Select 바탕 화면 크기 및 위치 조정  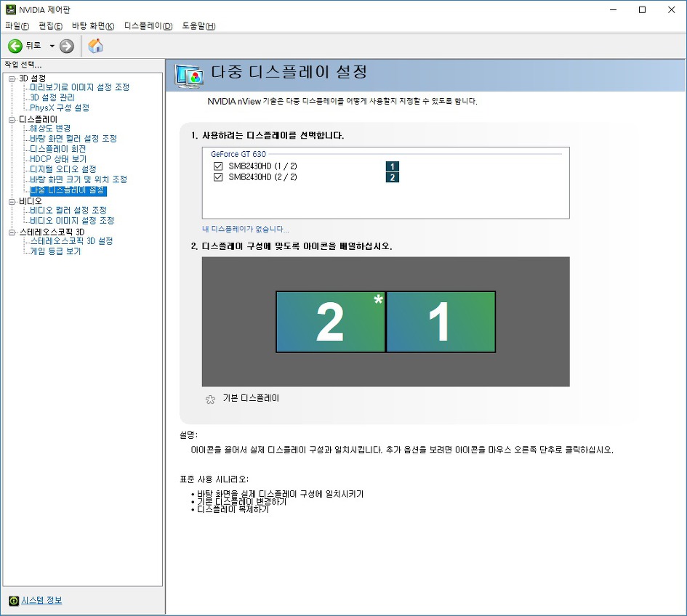click(79, 179)
